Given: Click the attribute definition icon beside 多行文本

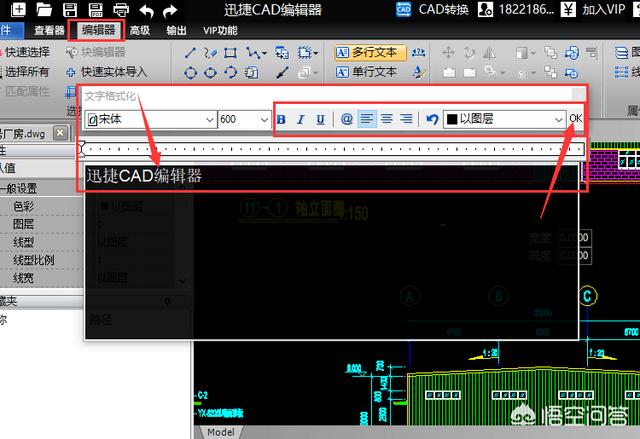Looking at the screenshot, I should tap(418, 52).
